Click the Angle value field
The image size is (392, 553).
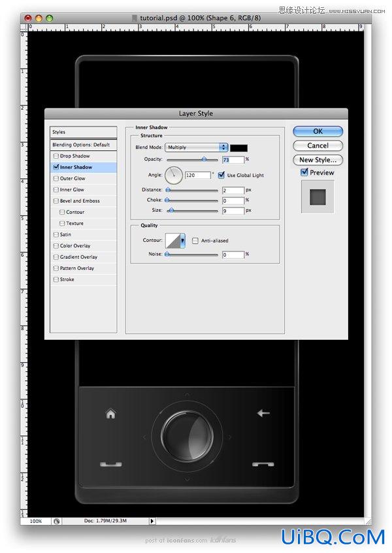[x=198, y=175]
